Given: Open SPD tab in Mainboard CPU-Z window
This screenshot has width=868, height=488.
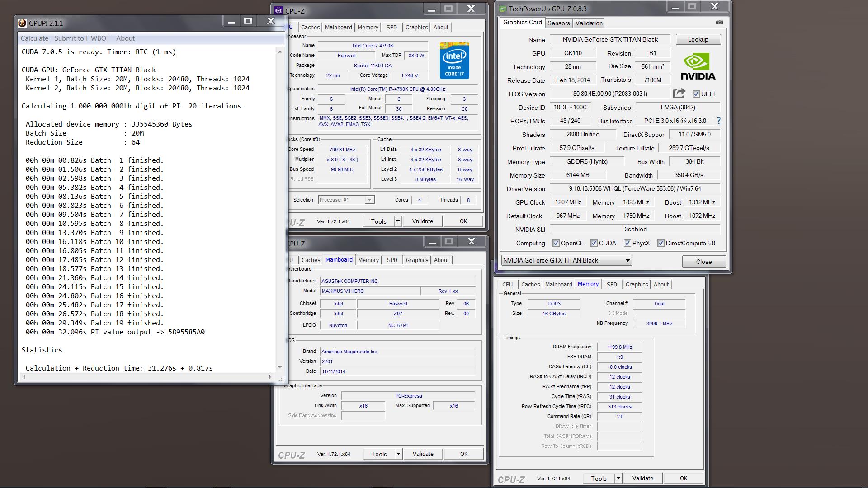Looking at the screenshot, I should [x=392, y=260].
